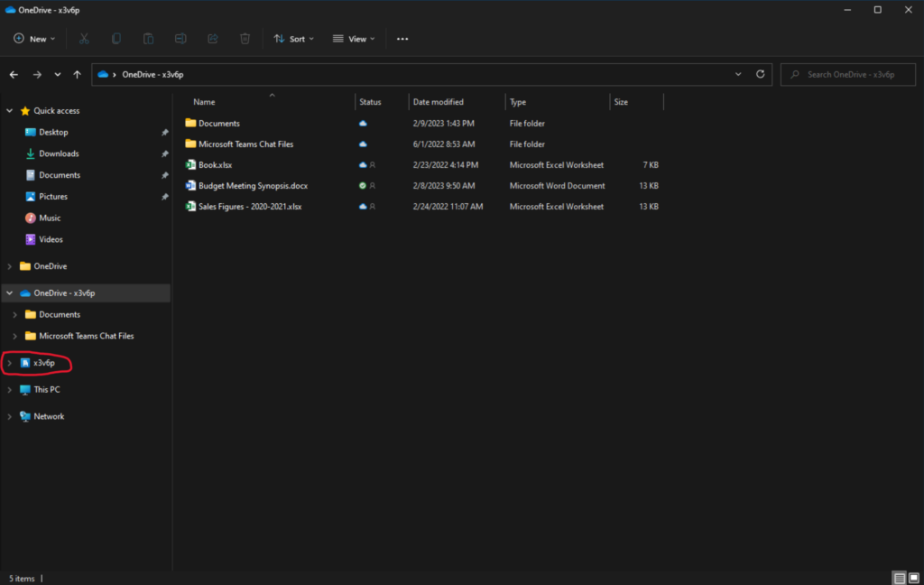
Task: Select Downloads in Quick access
Action: [x=59, y=153]
